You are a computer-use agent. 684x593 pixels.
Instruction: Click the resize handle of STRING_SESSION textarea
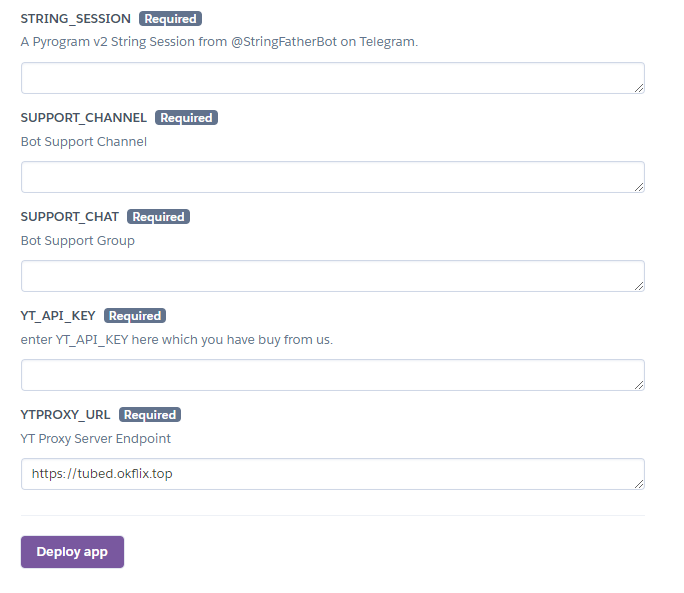[x=638, y=87]
